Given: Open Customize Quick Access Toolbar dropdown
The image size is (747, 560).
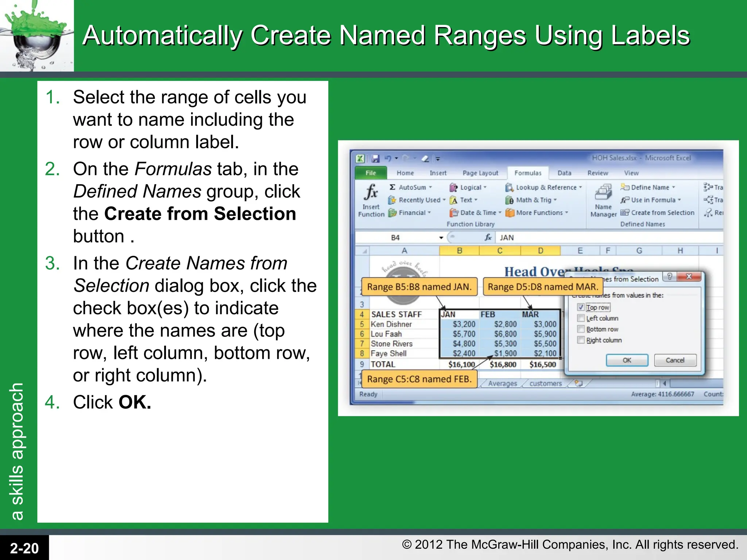Looking at the screenshot, I should pos(438,159).
